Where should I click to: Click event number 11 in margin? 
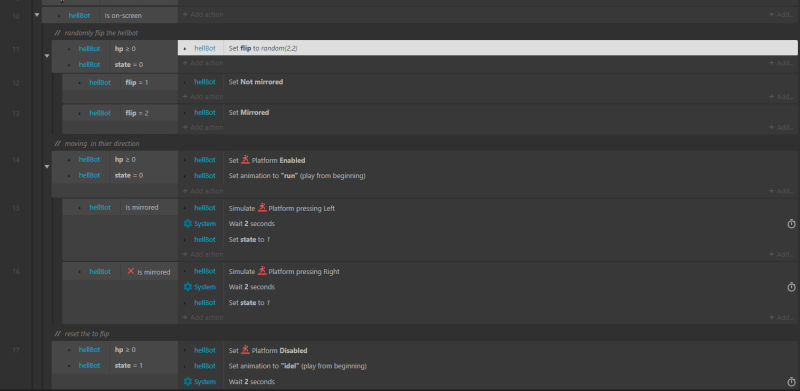[x=16, y=50]
